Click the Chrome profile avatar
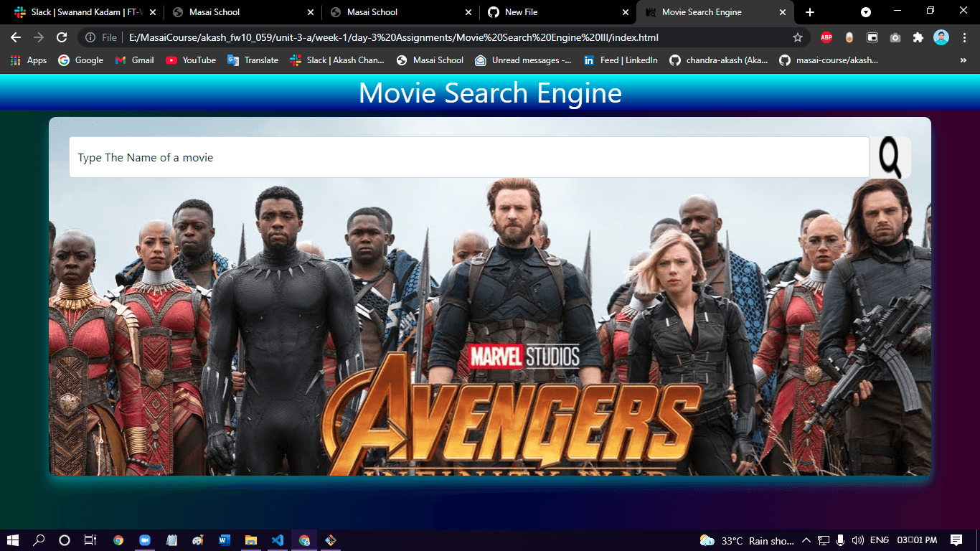 pyautogui.click(x=941, y=37)
